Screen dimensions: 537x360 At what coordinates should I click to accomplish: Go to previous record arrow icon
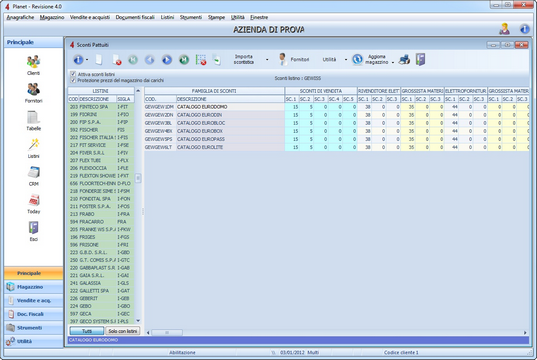pyautogui.click(x=150, y=60)
